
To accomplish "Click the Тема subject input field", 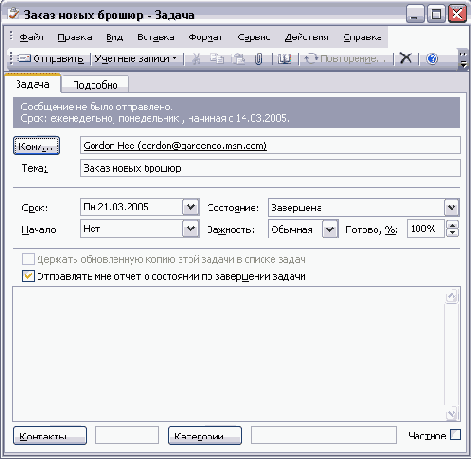I will [270, 168].
